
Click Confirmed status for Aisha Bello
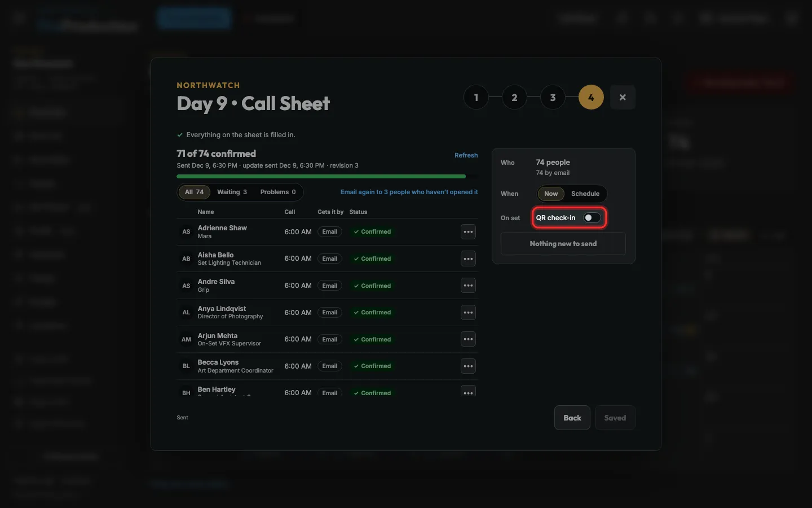pos(372,259)
